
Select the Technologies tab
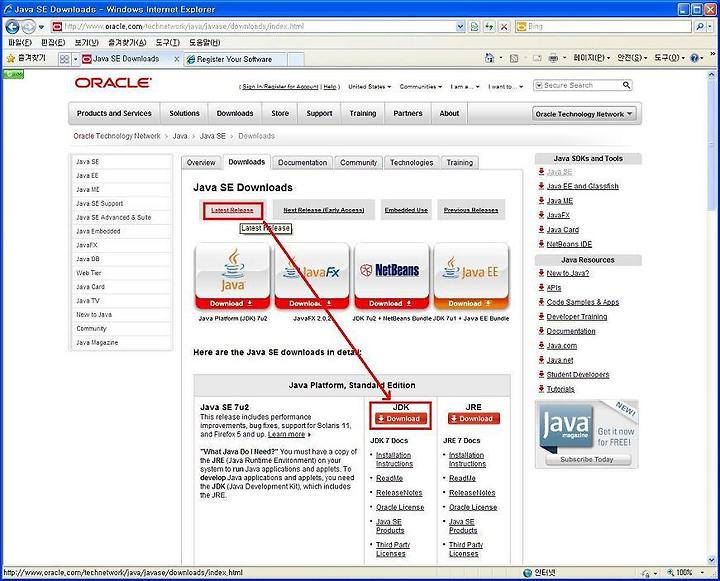click(411, 163)
